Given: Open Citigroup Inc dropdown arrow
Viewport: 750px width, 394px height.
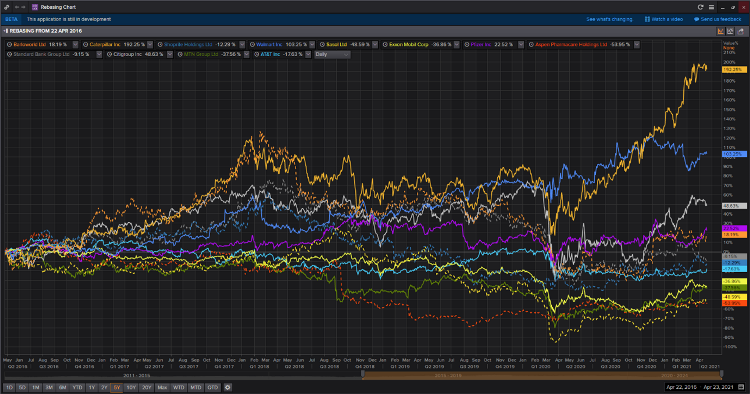Looking at the screenshot, I should 170,55.
